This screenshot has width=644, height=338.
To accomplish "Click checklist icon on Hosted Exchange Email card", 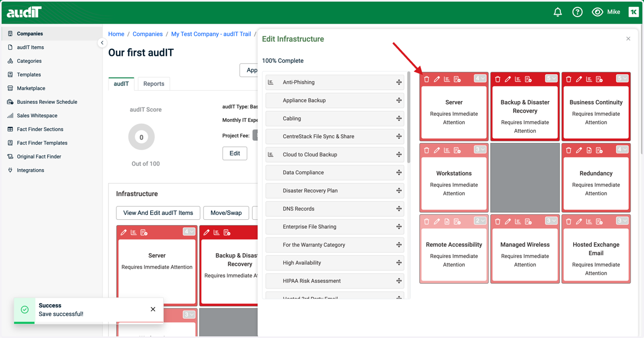I will 599,221.
